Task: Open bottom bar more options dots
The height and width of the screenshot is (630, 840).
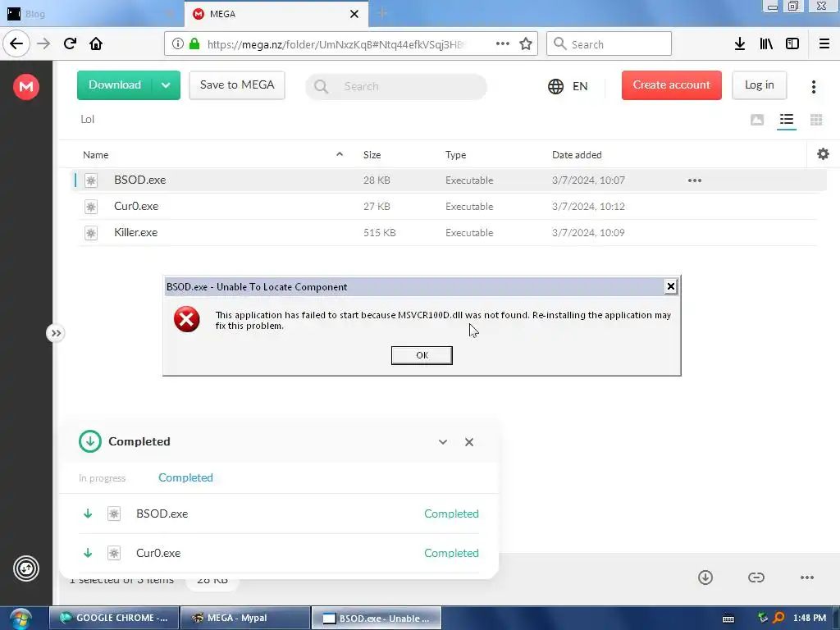Action: click(x=807, y=577)
